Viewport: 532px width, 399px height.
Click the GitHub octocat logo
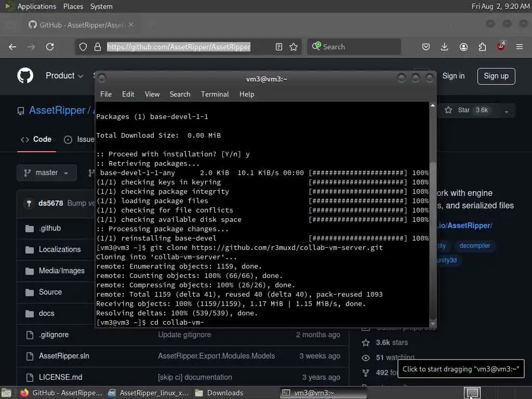25,75
